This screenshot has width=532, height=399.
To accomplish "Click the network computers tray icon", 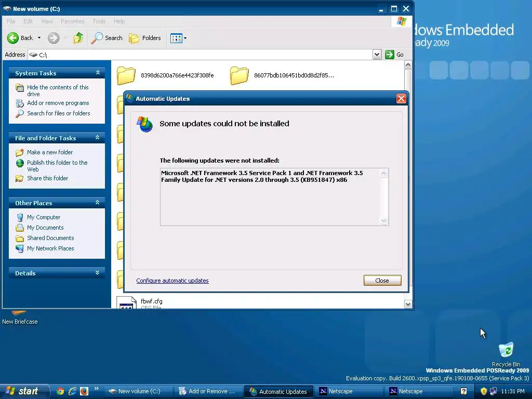I will click(494, 391).
